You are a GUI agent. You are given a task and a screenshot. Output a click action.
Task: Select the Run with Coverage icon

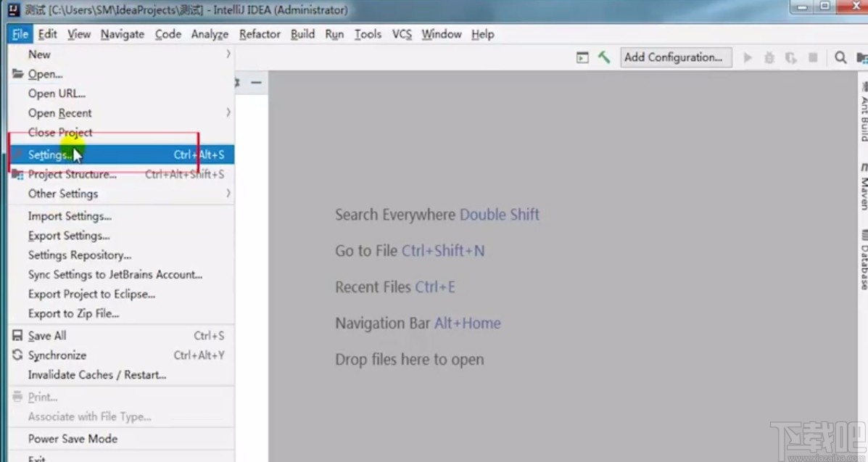pos(790,57)
